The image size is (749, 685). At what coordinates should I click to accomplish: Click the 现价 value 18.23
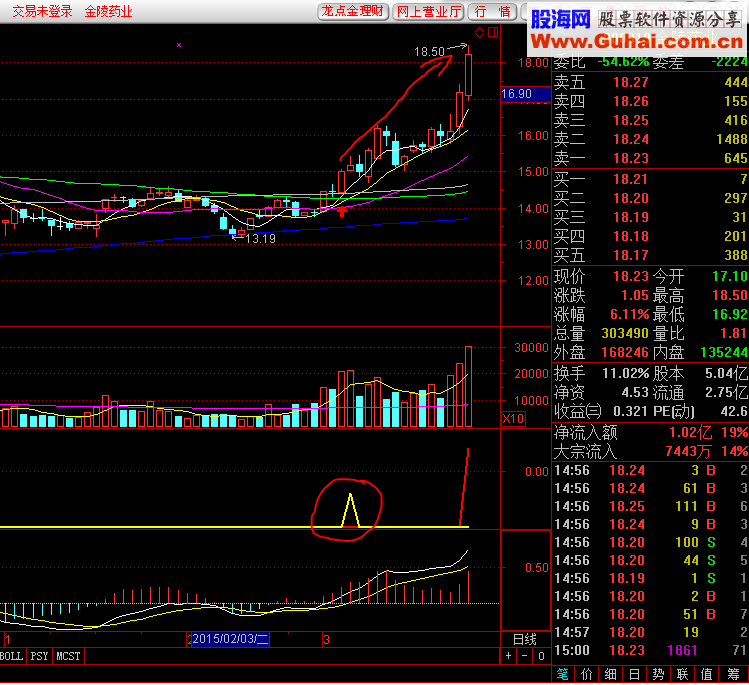point(631,276)
